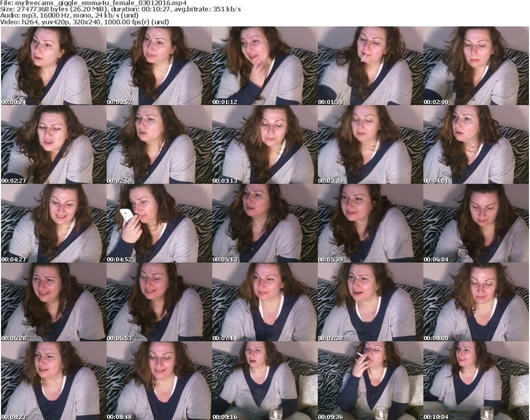The image size is (530, 420).
Task: Choose the thumbnail at 00:07:38
Action: [370, 302]
